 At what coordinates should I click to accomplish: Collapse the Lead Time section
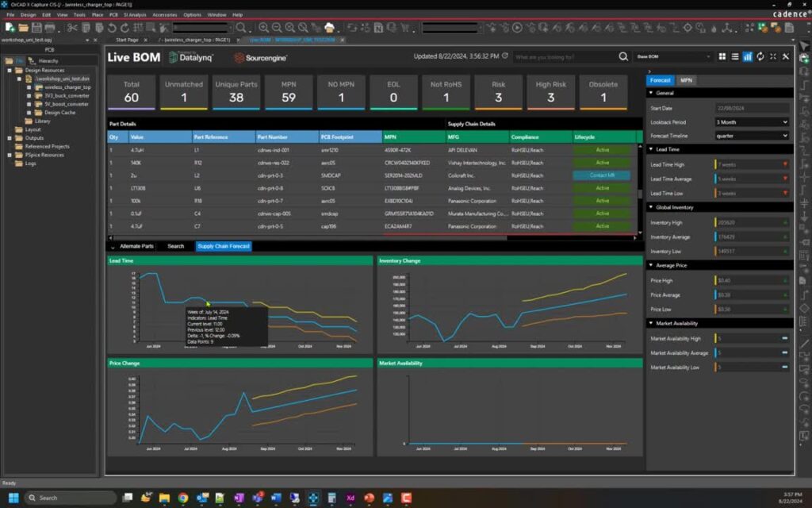651,149
